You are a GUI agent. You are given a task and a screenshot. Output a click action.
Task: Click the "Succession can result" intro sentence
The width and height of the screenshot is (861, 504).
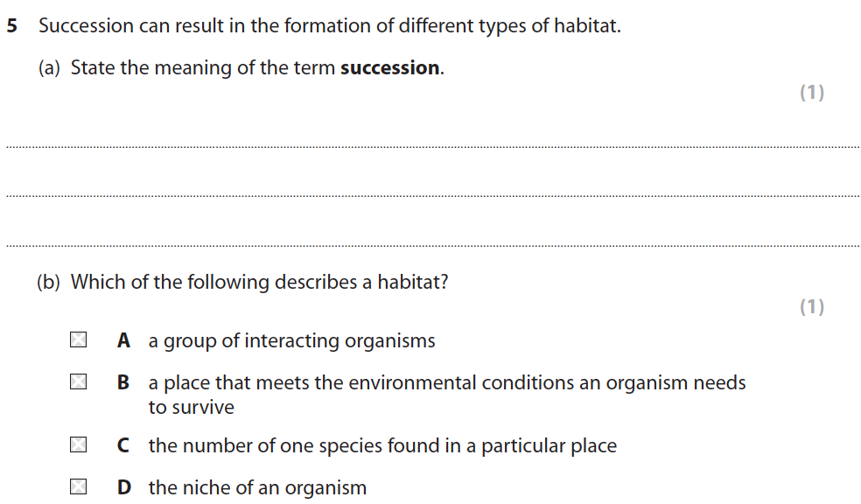[329, 26]
